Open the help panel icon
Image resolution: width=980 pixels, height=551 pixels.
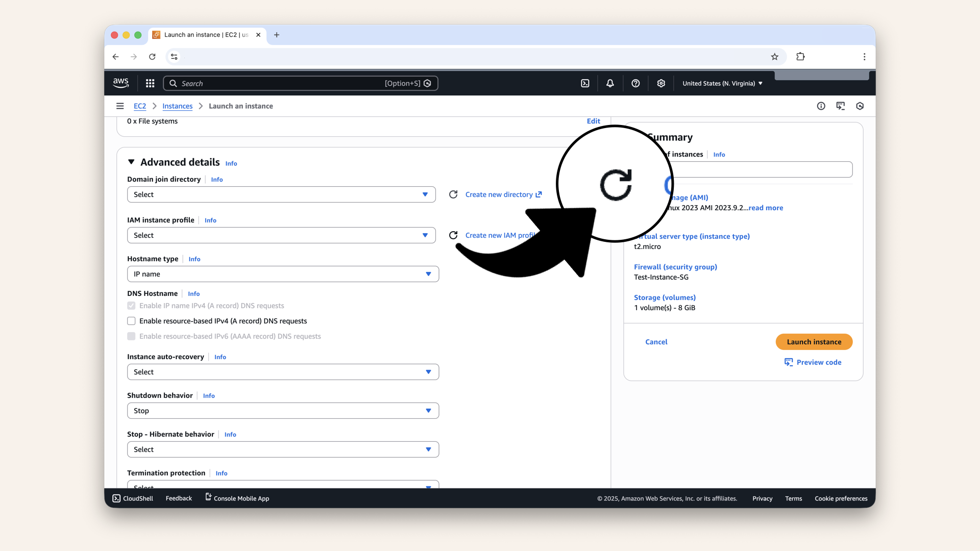(x=635, y=83)
